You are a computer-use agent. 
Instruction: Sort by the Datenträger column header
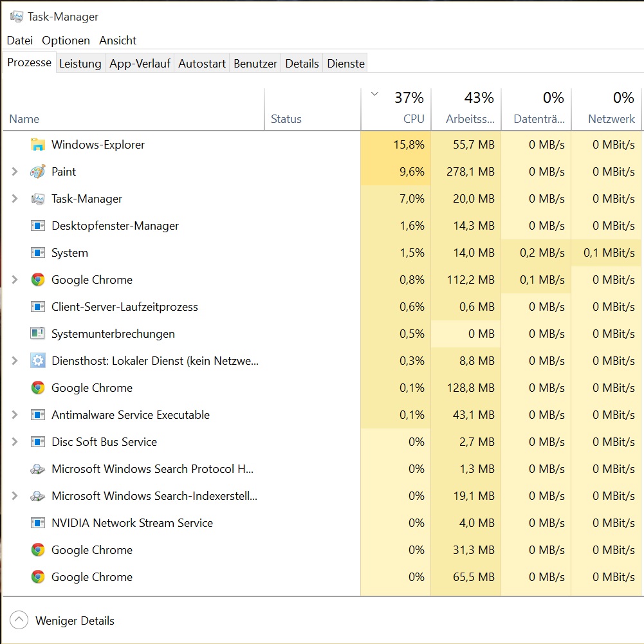pos(537,109)
